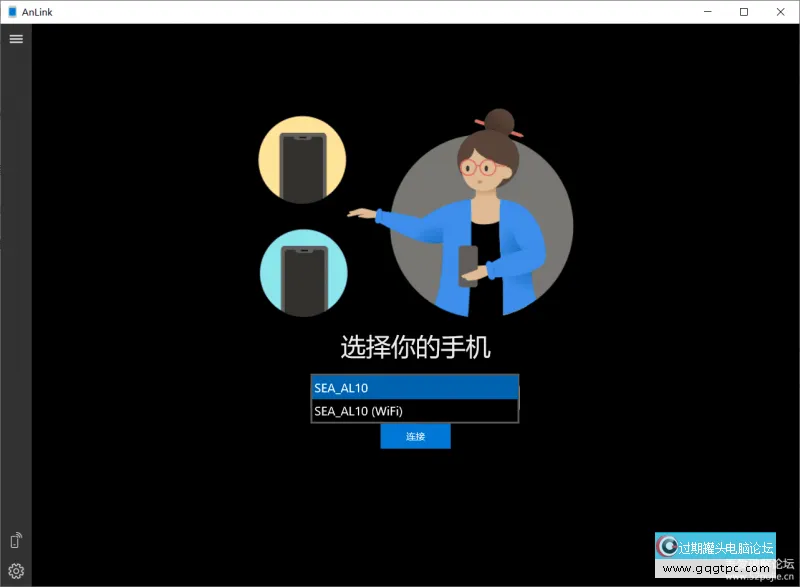Click the 过期罐头电脑论坛 watermark text
Viewport: 800px width, 587px height.
click(x=726, y=548)
